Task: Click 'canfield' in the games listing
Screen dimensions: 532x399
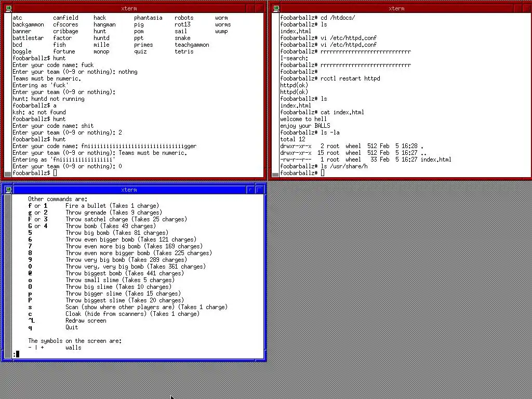Action: pos(65,18)
